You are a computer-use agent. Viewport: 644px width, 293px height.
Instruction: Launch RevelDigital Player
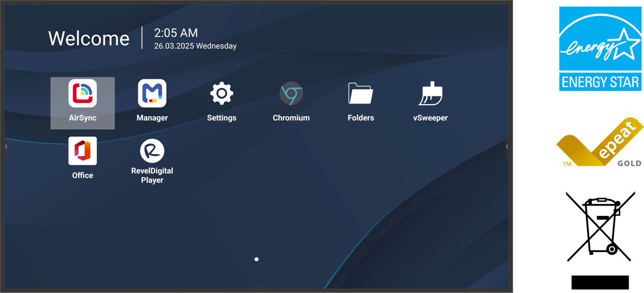(x=152, y=151)
